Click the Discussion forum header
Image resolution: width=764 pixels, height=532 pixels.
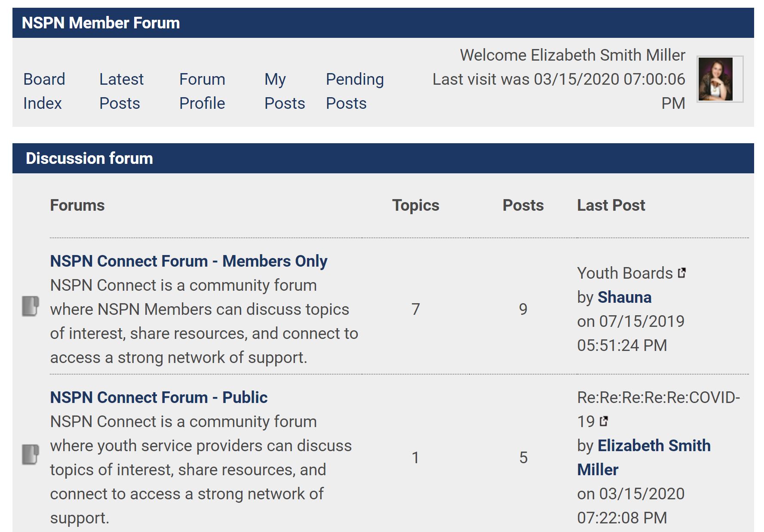(383, 158)
